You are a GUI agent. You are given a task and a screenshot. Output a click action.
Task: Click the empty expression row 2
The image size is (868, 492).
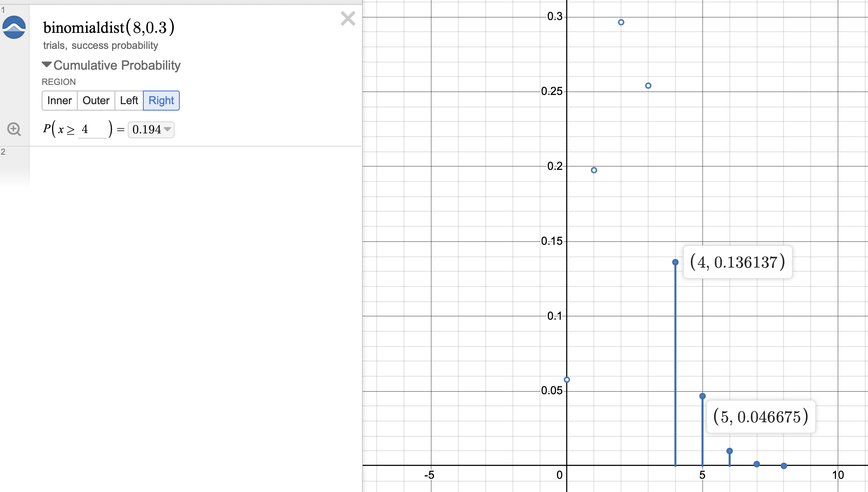click(x=195, y=166)
